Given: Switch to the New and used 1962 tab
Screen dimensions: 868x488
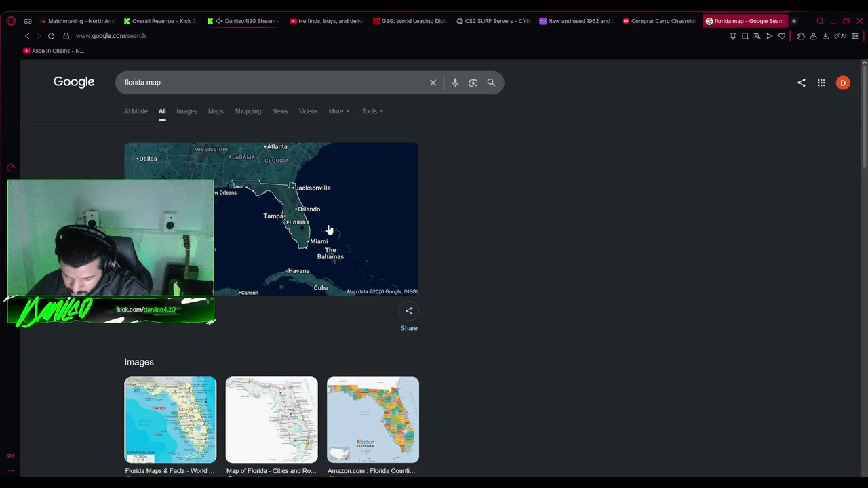Looking at the screenshot, I should (x=577, y=21).
